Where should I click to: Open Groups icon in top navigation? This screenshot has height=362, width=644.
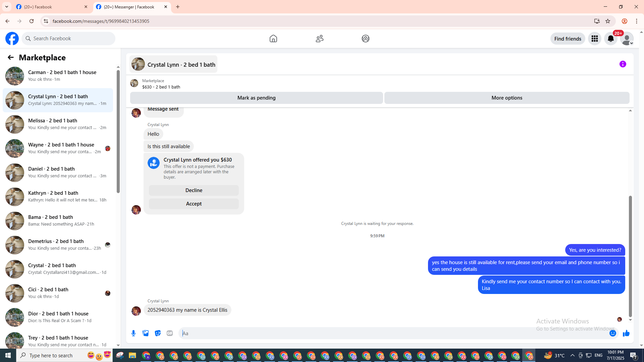point(366,39)
